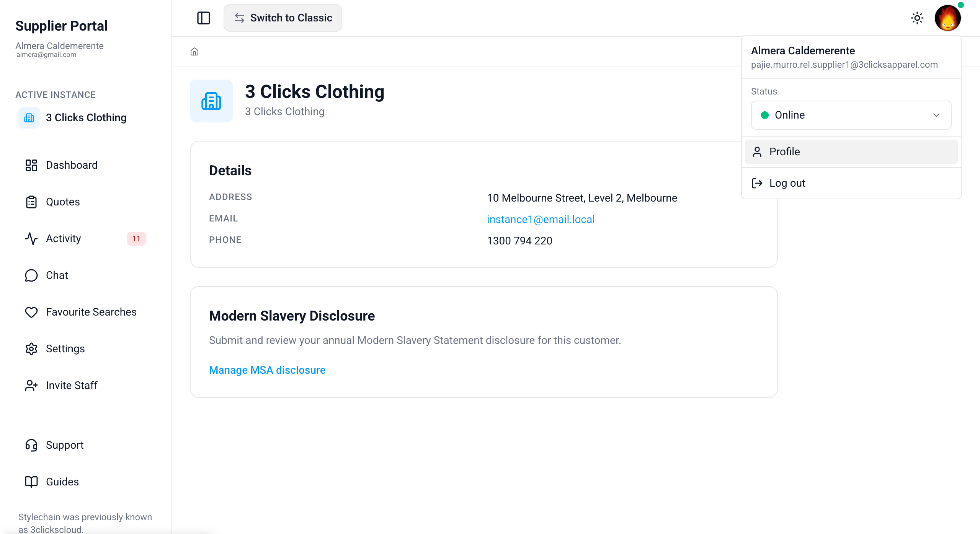The width and height of the screenshot is (980, 534).
Task: Click the phone number 1300 794 220
Action: coord(519,241)
